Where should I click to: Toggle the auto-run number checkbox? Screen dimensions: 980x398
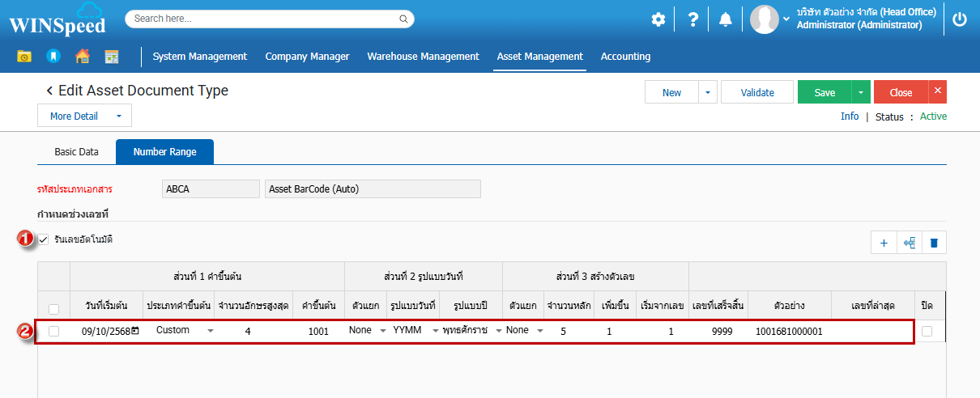tap(44, 239)
